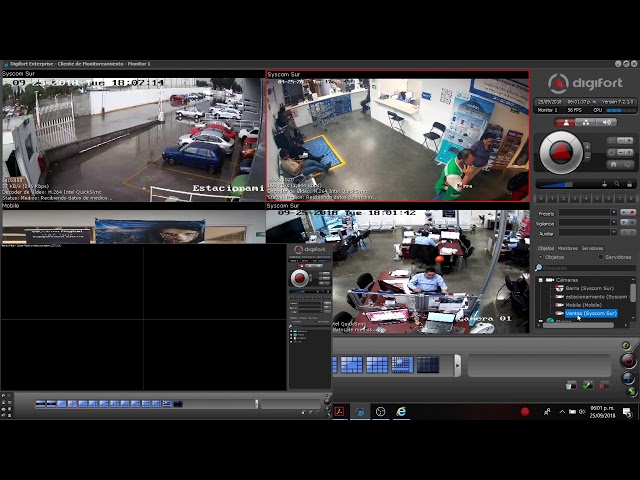Switch to the Servidores tab
Viewport: 640px width, 480px height.
point(592,248)
